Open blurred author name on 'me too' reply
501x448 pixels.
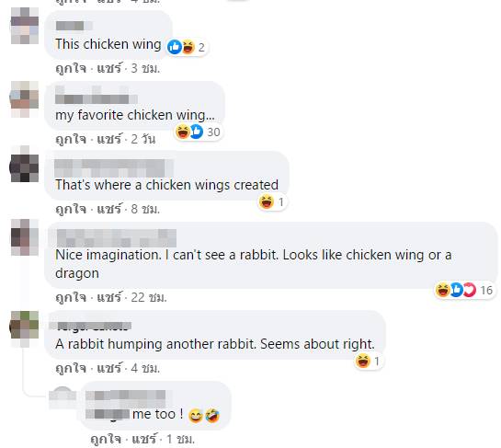tap(126, 396)
